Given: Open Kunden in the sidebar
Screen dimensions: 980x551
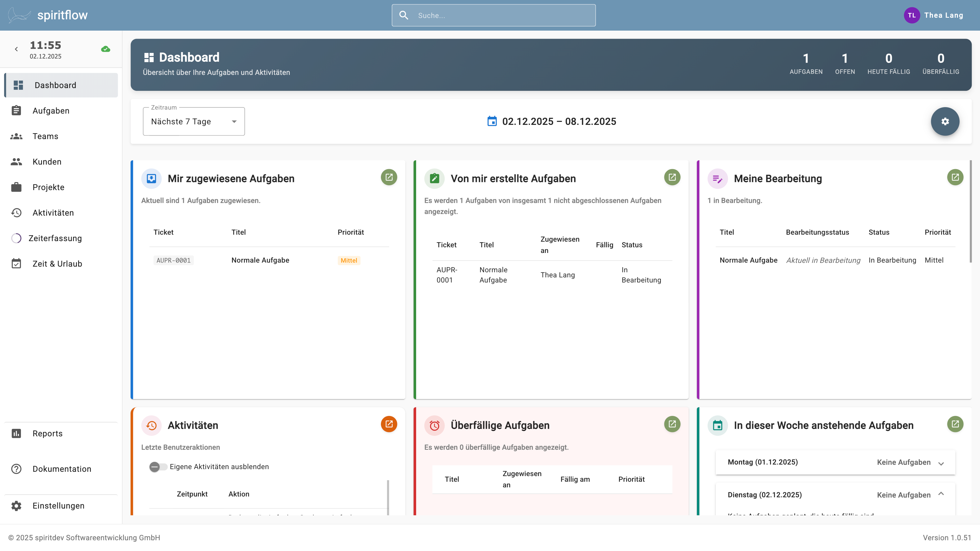Looking at the screenshot, I should [x=61, y=162].
